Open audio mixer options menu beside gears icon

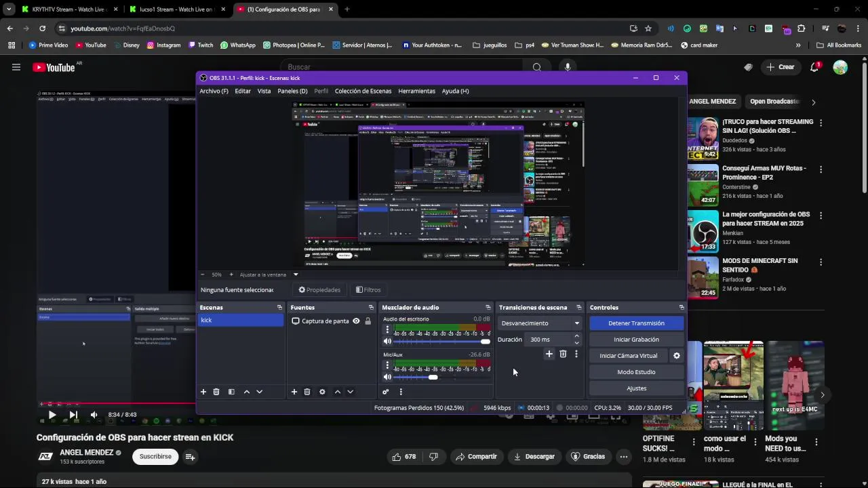(401, 392)
